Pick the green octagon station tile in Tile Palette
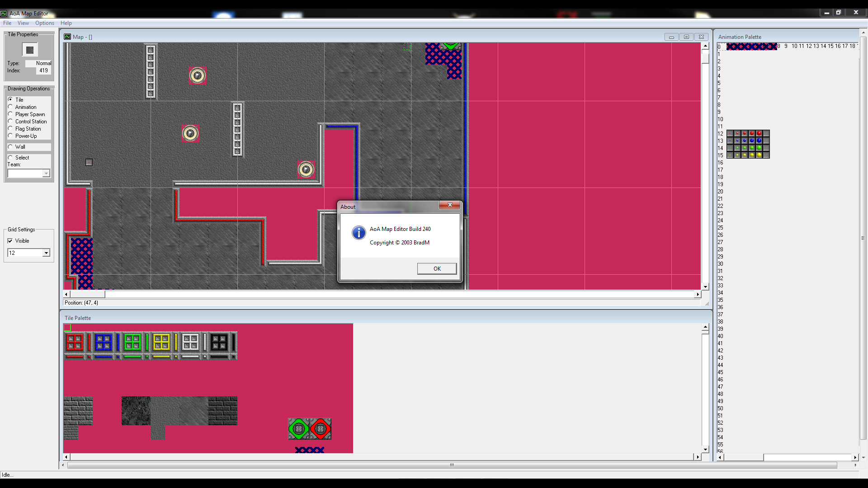Screen dimensions: 868x488 pyautogui.click(x=299, y=429)
